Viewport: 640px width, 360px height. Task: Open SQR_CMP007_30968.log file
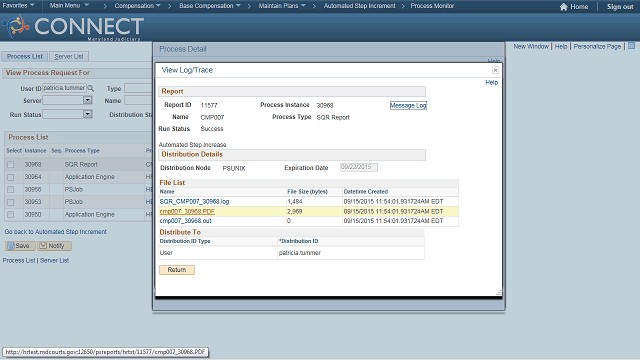click(x=194, y=202)
